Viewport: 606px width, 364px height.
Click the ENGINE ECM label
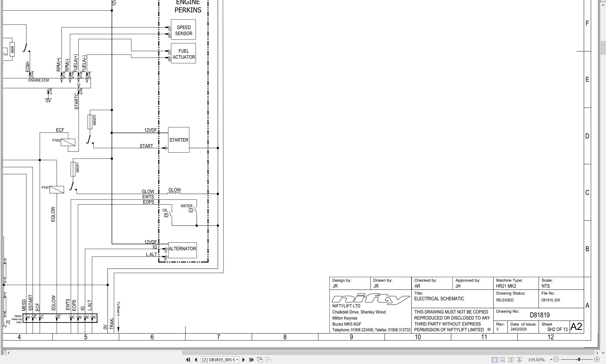tap(39, 80)
